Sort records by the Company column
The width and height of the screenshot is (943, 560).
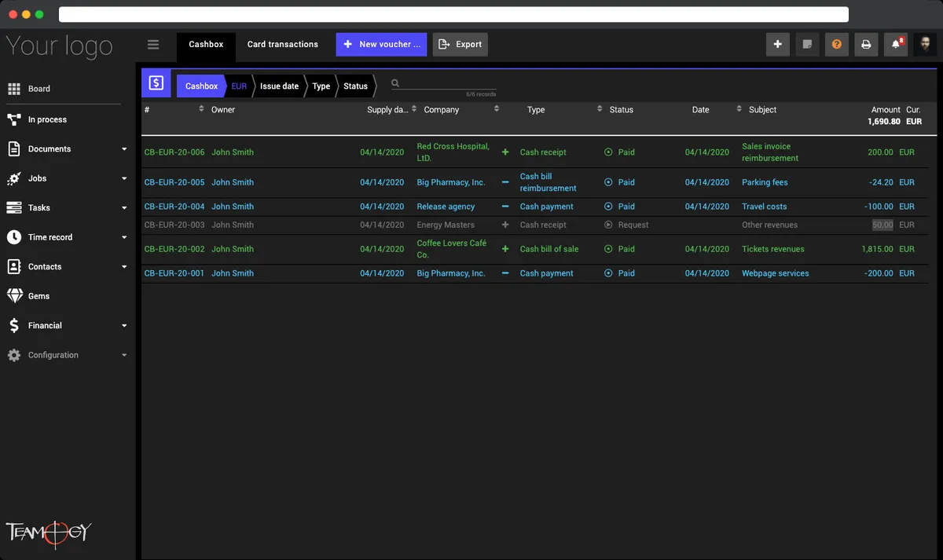pyautogui.click(x=495, y=109)
